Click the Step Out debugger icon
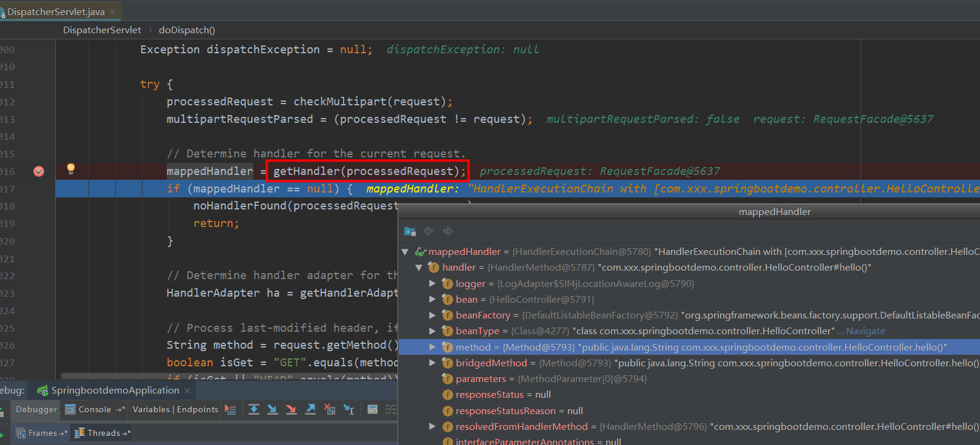 (x=310, y=410)
